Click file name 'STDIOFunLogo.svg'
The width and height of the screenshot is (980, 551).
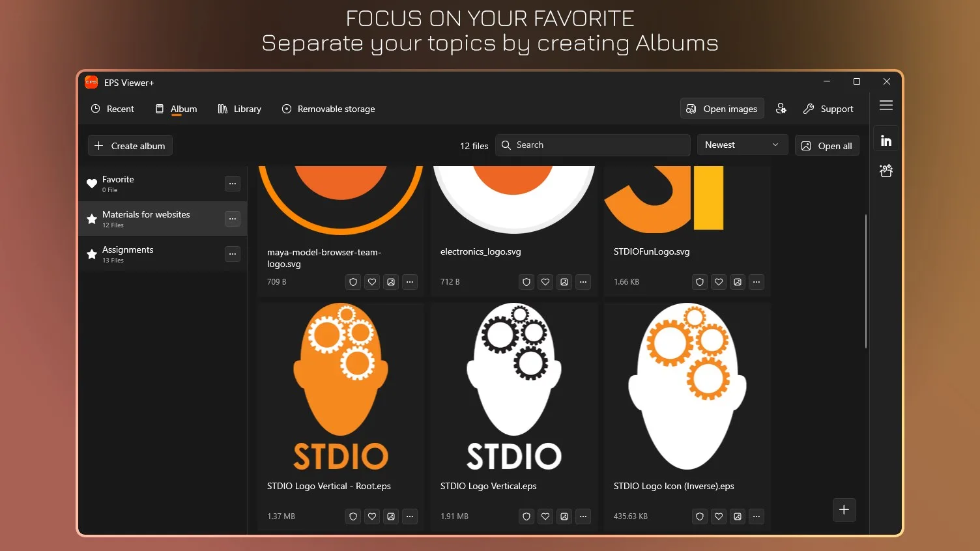coord(652,251)
